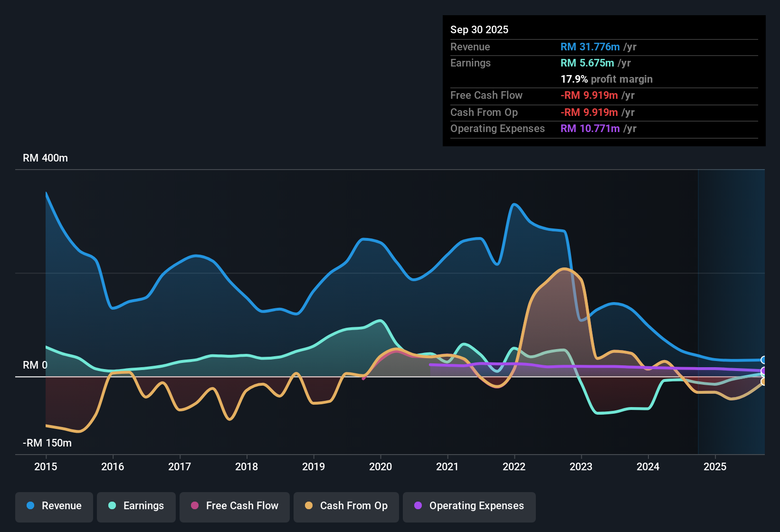Select the Operating Expenses purple dot
The height and width of the screenshot is (532, 780).
pos(418,506)
